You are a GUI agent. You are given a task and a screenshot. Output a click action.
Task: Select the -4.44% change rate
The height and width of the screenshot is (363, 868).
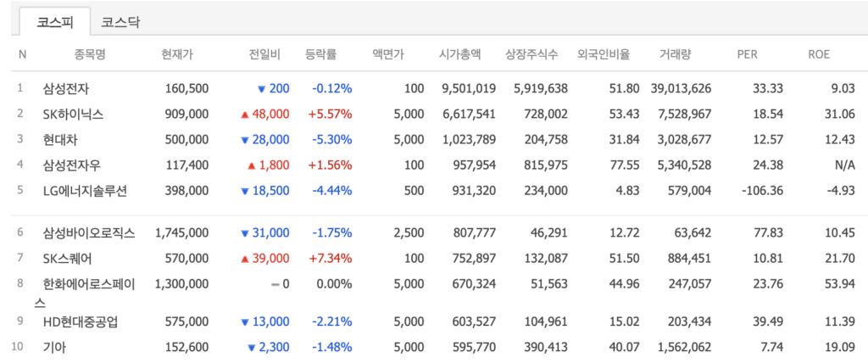pyautogui.click(x=332, y=191)
